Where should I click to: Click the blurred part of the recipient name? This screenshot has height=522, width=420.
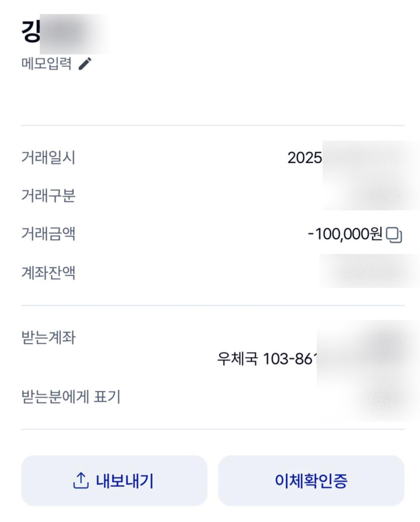point(75,34)
